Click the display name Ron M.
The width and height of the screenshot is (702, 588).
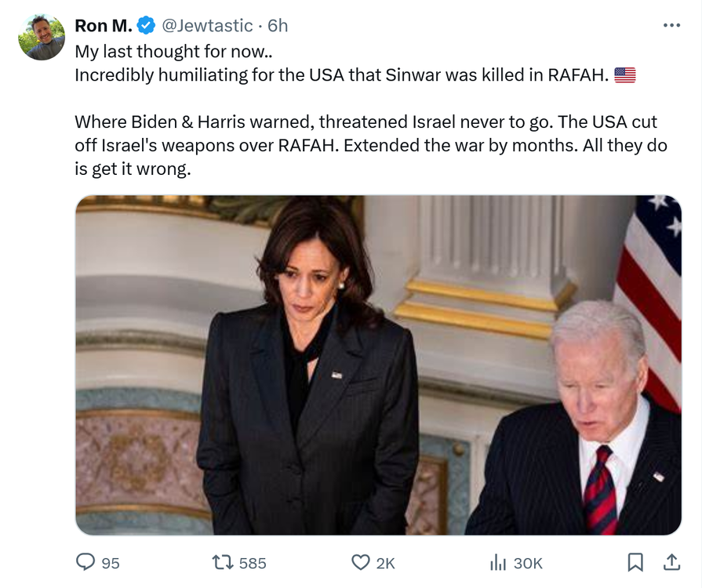click(x=104, y=26)
